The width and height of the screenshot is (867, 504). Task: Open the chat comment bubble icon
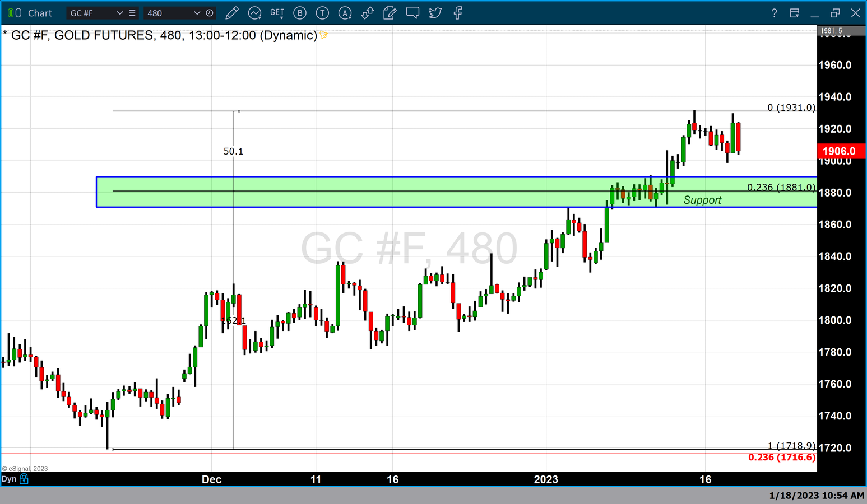coord(412,13)
